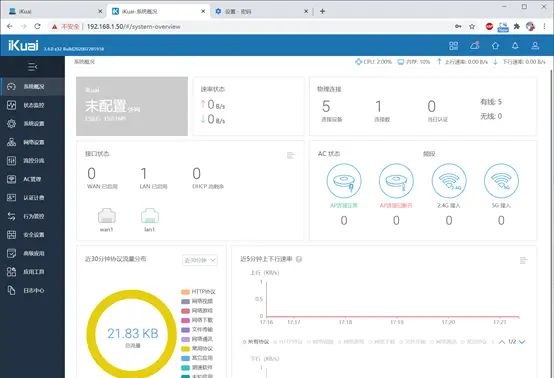Viewport: 554px width, 378px height.
Task: Click the 连接设备 count 5
Action: (326, 106)
